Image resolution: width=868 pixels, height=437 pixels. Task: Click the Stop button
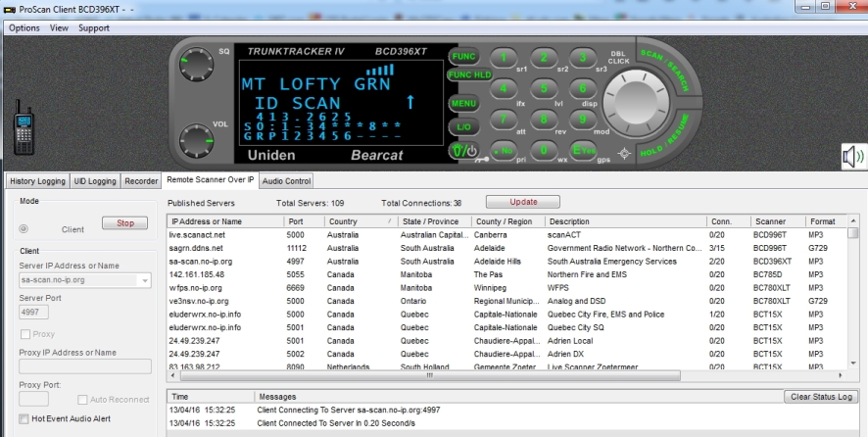(x=124, y=223)
